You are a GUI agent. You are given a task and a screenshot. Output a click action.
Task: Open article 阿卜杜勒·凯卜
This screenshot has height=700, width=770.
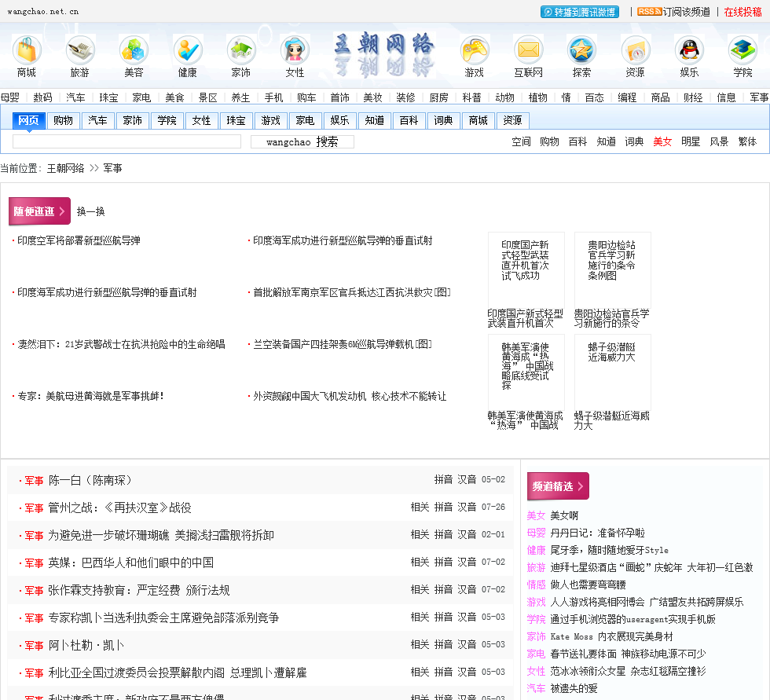(86, 645)
